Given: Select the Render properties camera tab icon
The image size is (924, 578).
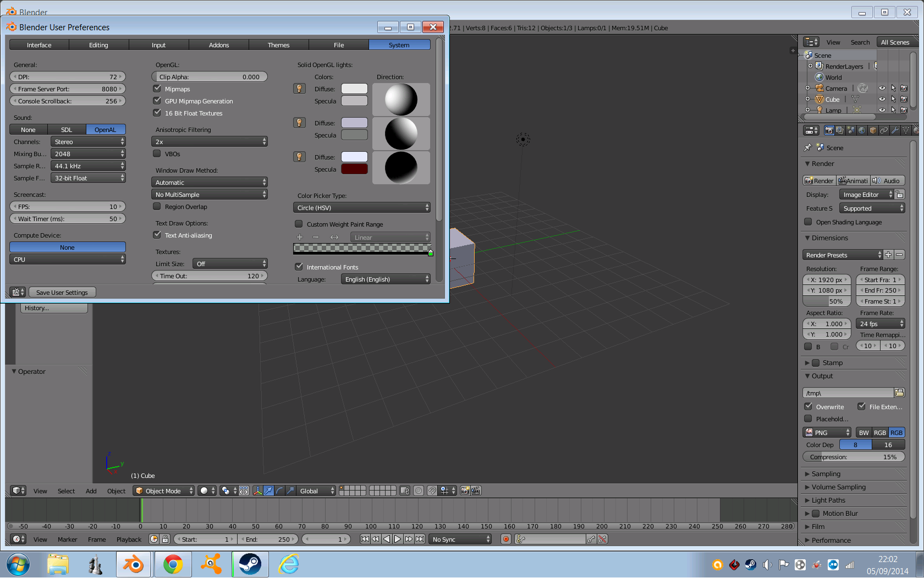Looking at the screenshot, I should [829, 130].
